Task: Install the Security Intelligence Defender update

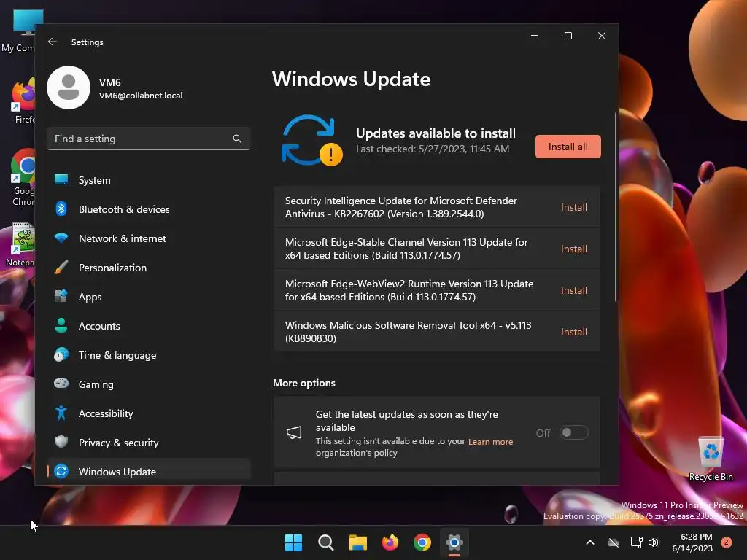Action: coord(573,207)
